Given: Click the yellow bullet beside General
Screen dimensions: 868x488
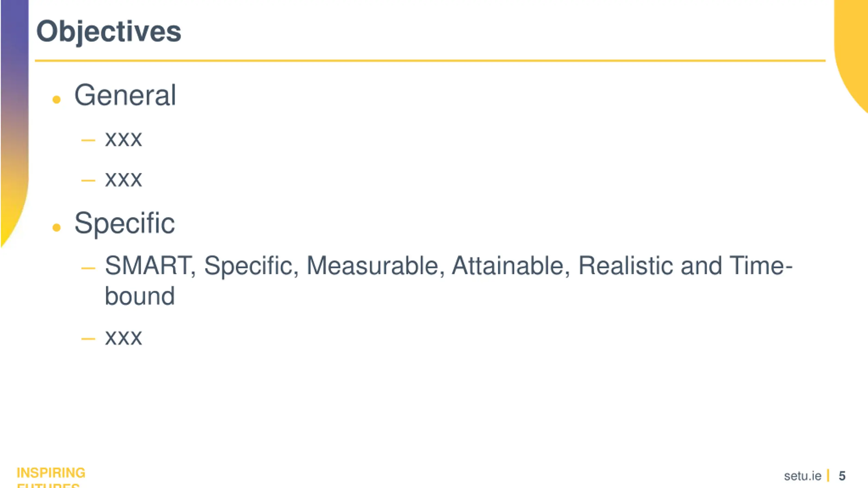Looking at the screenshot, I should [x=57, y=99].
